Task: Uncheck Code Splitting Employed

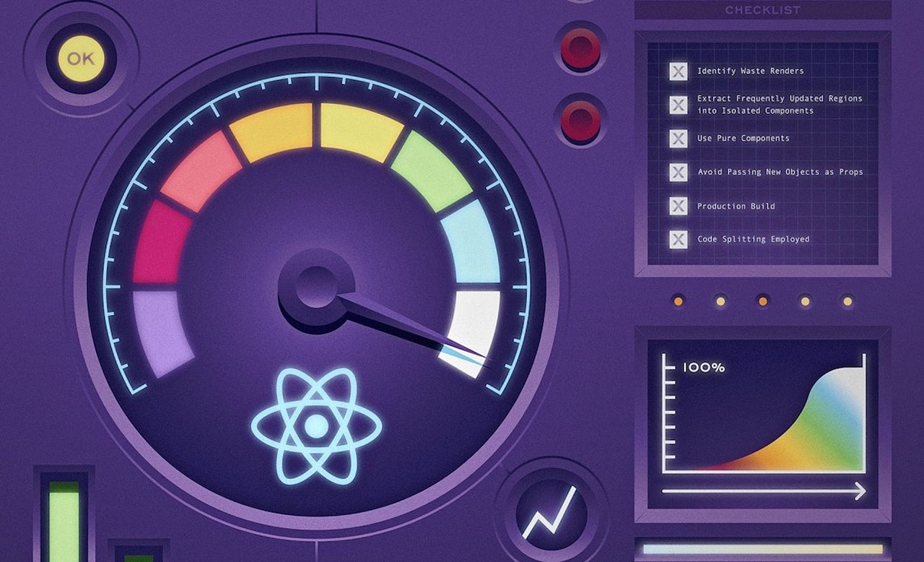Action: click(x=677, y=239)
